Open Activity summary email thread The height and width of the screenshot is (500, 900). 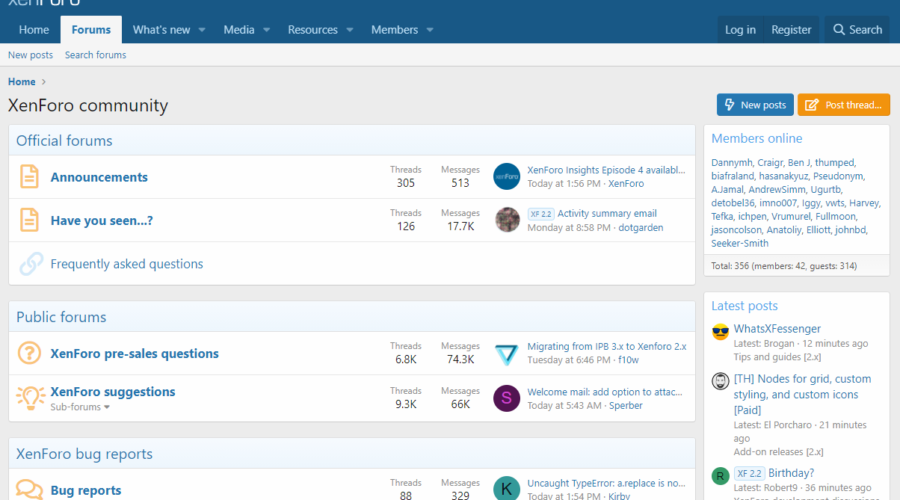(607, 214)
